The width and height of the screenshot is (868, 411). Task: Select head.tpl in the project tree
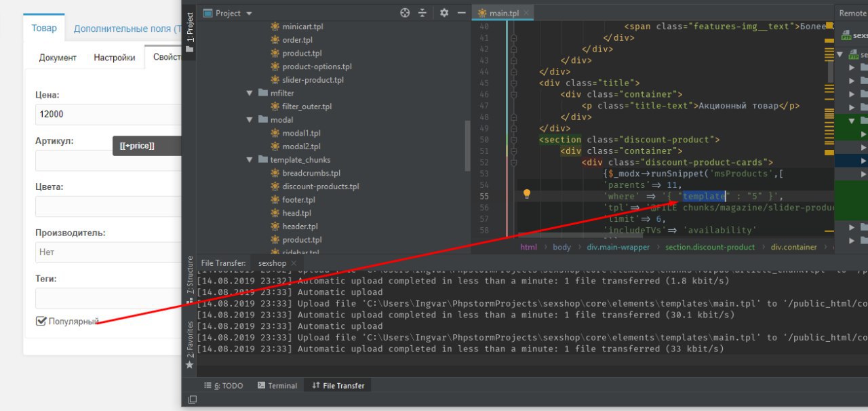[x=296, y=213]
